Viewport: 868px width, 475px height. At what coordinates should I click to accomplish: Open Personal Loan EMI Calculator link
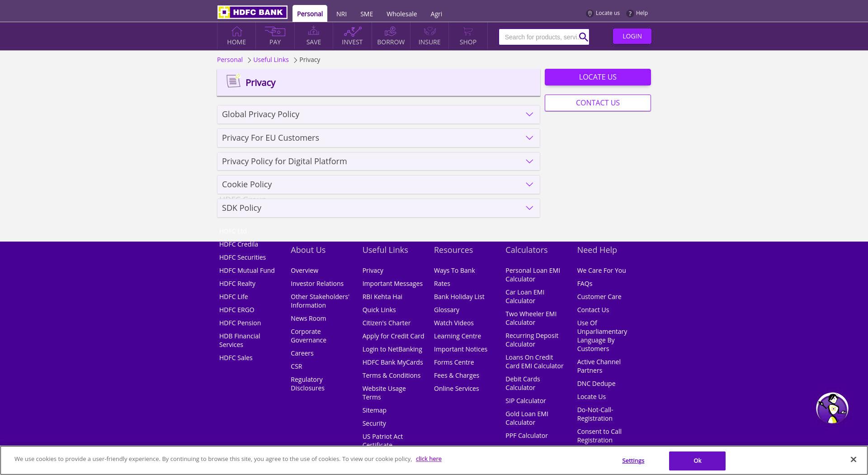(533, 275)
